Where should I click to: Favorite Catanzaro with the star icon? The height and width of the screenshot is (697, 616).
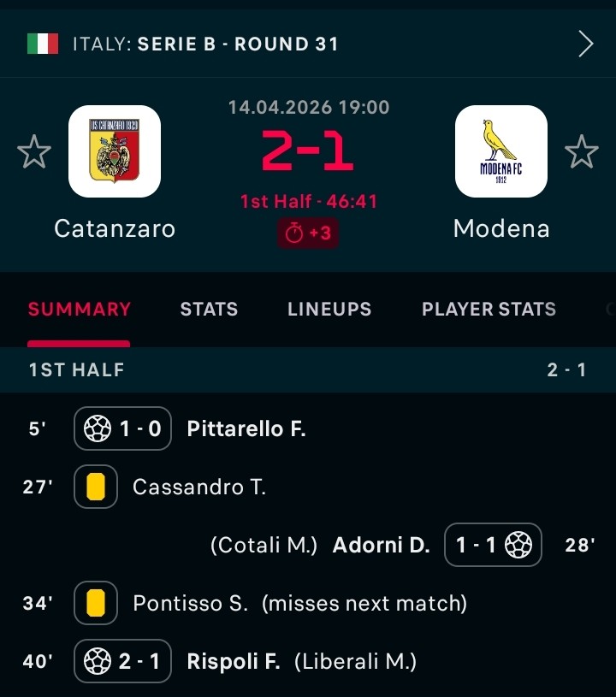pos(34,152)
